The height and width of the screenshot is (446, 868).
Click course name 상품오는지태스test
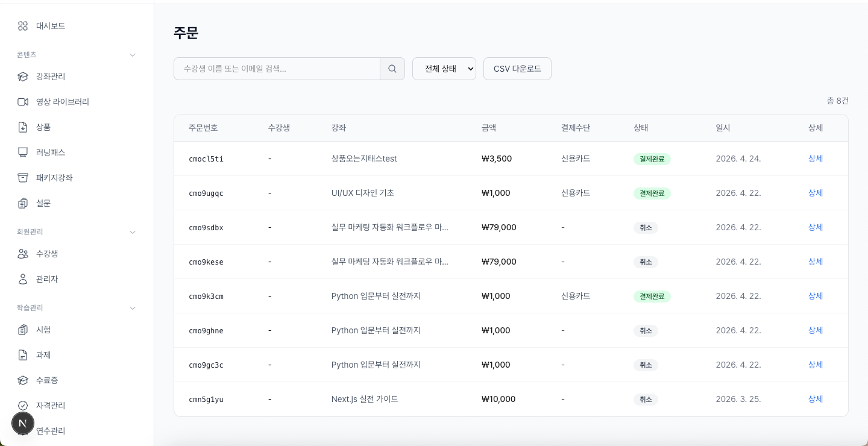click(364, 159)
